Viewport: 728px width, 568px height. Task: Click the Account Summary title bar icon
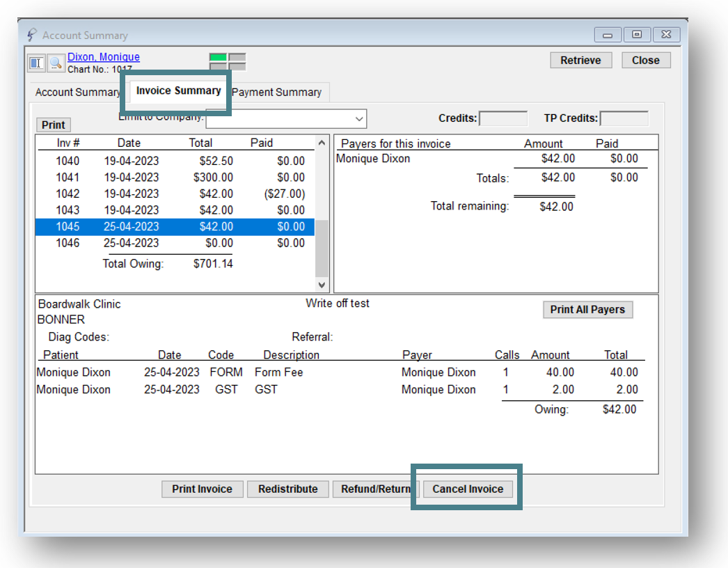point(32,35)
